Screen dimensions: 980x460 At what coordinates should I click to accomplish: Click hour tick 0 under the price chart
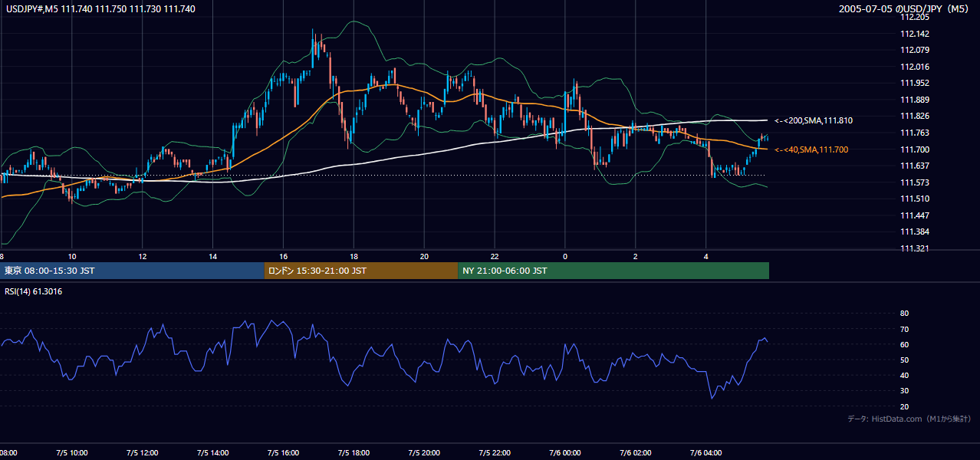565,256
